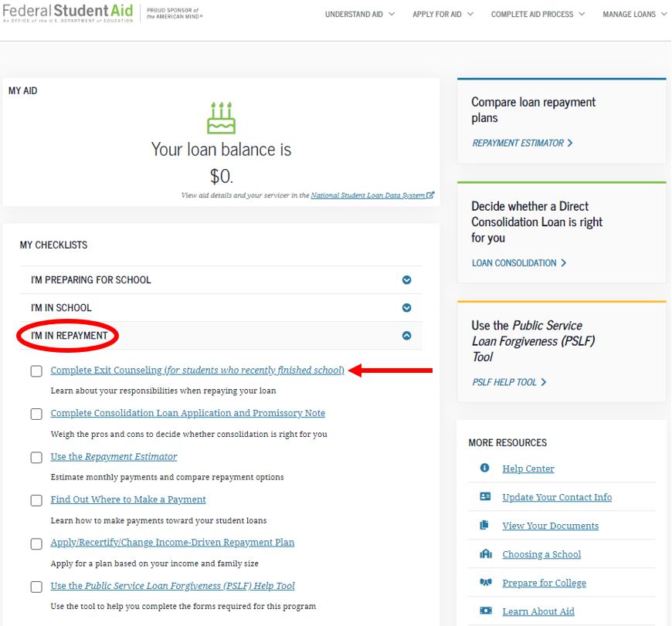Click the Update Your Contact Info card icon

point(485,497)
